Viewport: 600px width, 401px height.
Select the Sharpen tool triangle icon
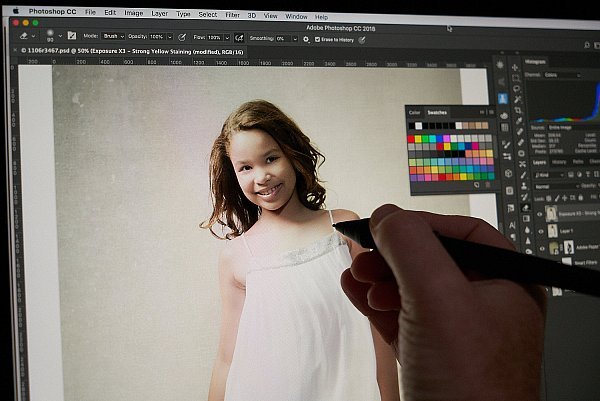[528, 241]
